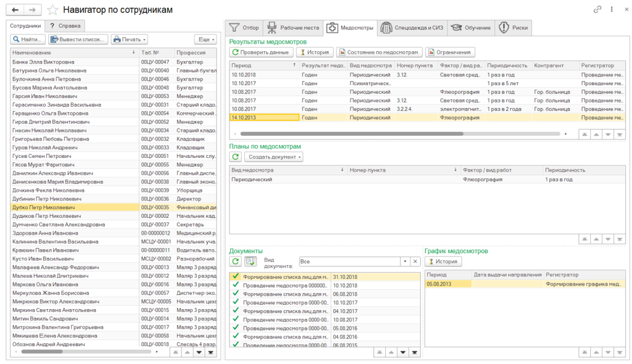Click the Найти search button
The image size is (632, 364).
[x=27, y=39]
